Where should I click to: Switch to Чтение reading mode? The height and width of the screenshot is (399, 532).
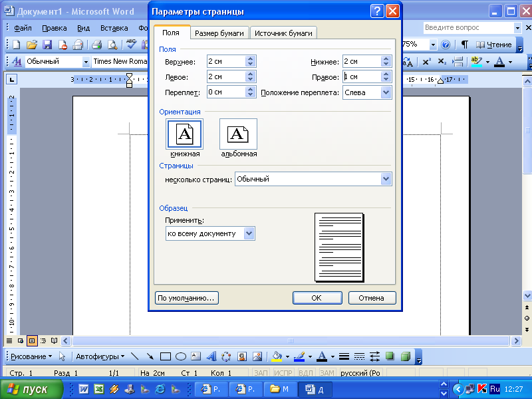[493, 45]
